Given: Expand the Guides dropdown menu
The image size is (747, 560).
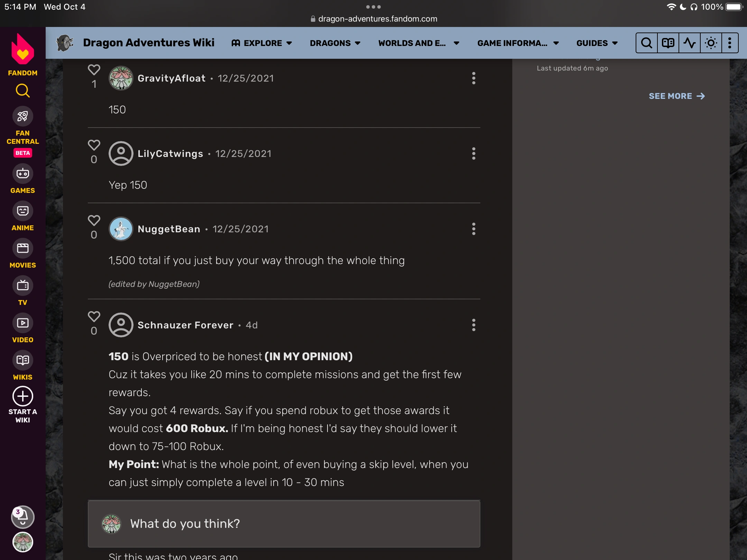Looking at the screenshot, I should point(597,43).
